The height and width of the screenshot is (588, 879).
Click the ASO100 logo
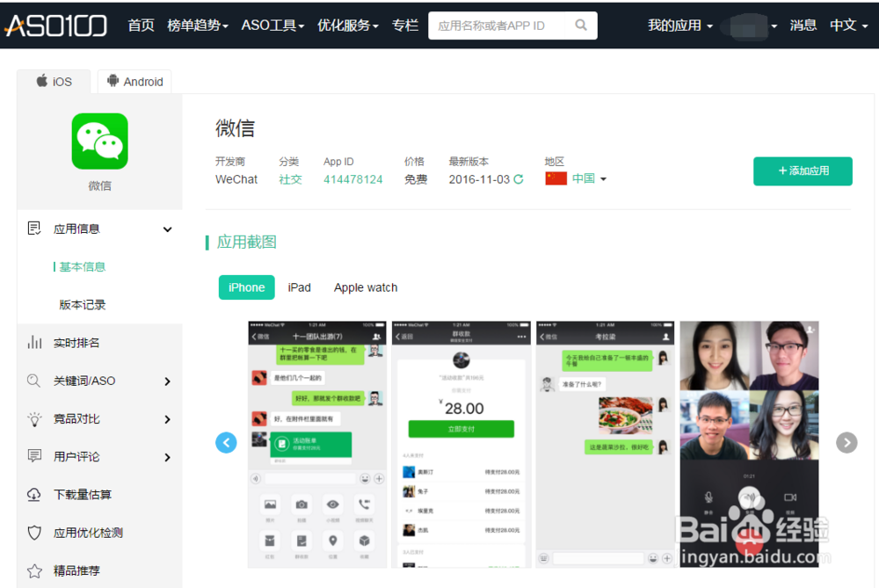(x=55, y=25)
